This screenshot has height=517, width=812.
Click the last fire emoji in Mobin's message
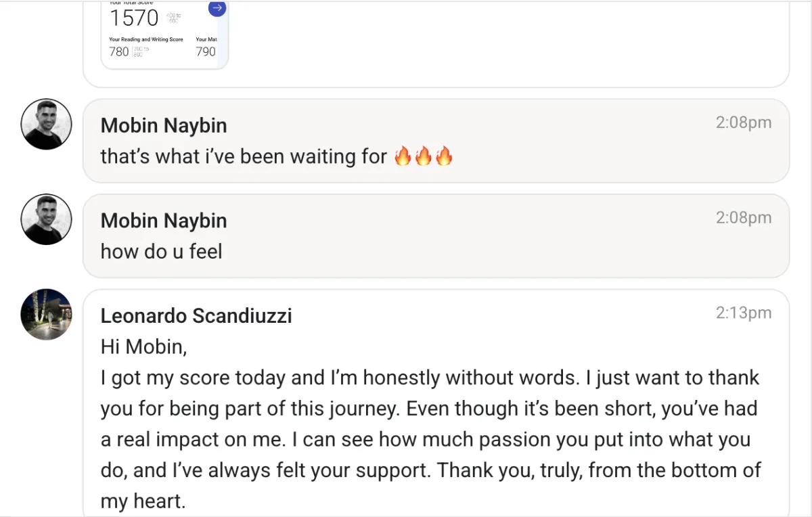pos(444,157)
